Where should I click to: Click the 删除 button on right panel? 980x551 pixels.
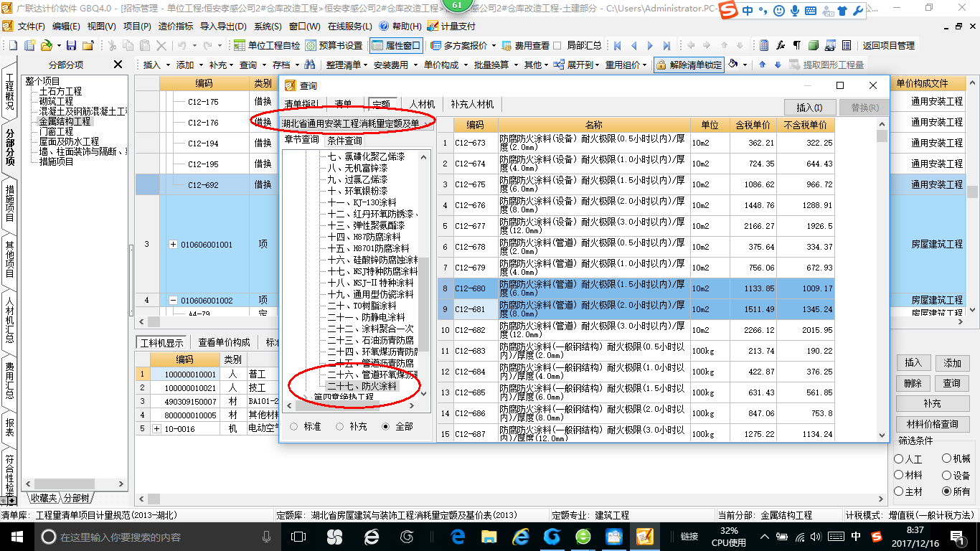(x=913, y=383)
